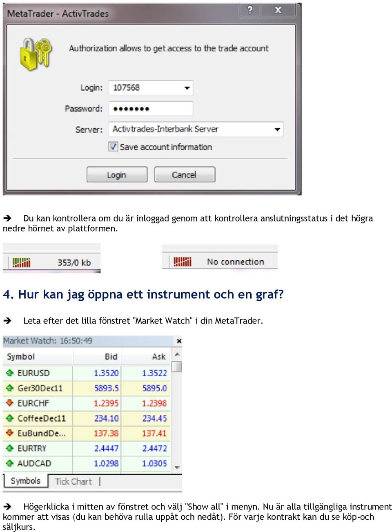Image resolution: width=392 pixels, height=532 pixels.
Task: Click the EURTRY up arrow icon
Action: [x=10, y=448]
